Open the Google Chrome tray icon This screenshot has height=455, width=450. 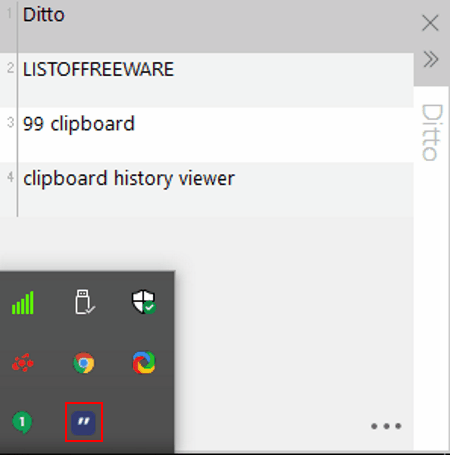pos(84,363)
